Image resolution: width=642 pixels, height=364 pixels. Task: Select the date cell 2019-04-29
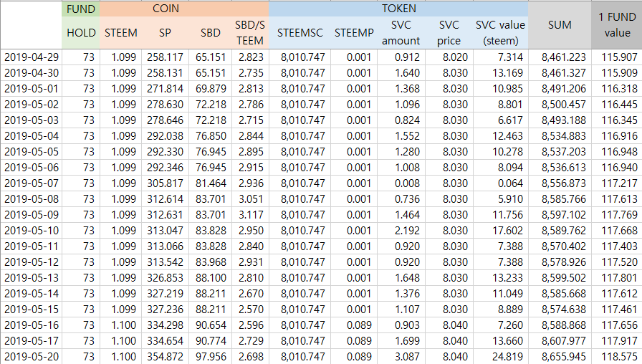(31, 57)
